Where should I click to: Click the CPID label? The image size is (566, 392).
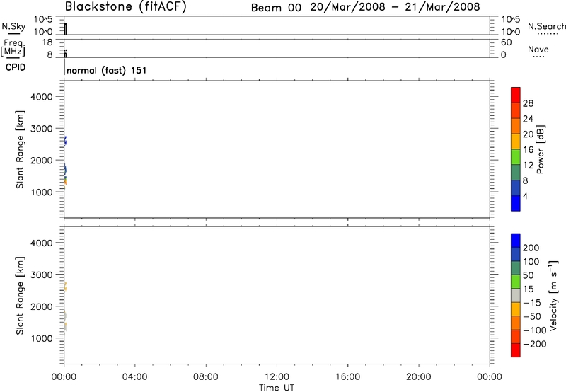[x=16, y=67]
